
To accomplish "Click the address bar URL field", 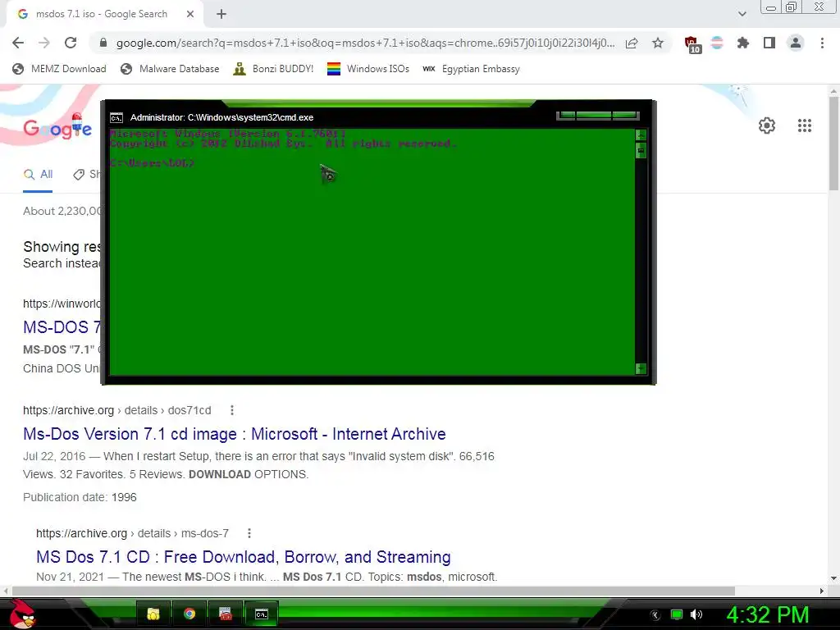I will [x=365, y=43].
